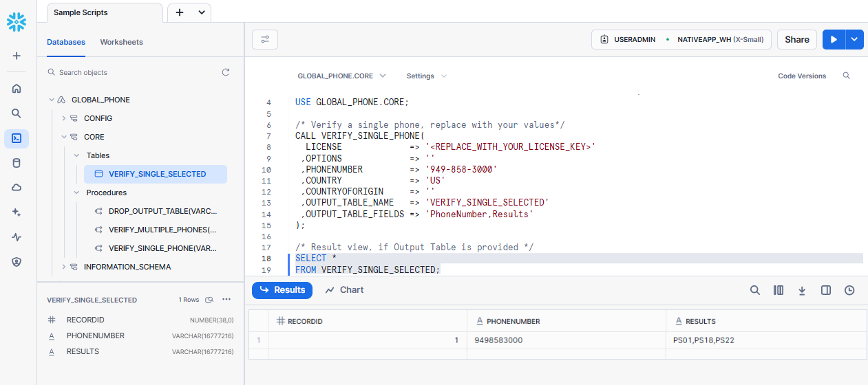Screen dimensions: 868x385
Task: Select VERIFY_SINGLE_SELECTED table in tree
Action: click(x=156, y=174)
